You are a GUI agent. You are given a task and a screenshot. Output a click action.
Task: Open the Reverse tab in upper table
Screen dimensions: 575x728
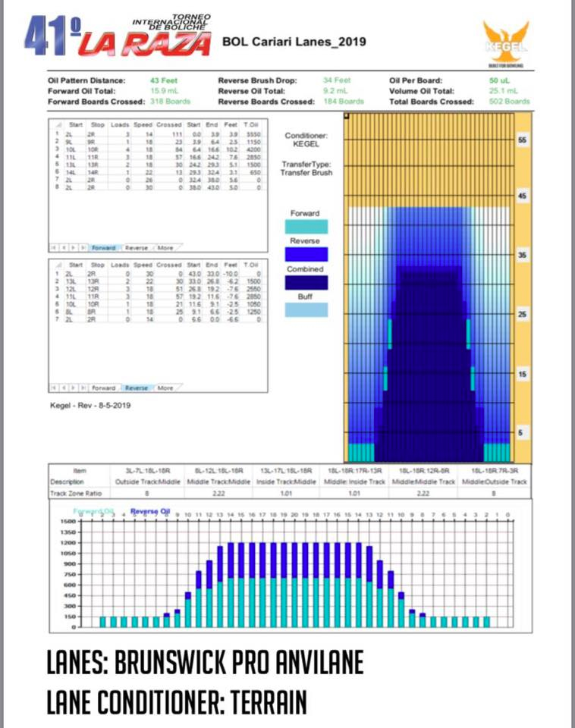[136, 248]
